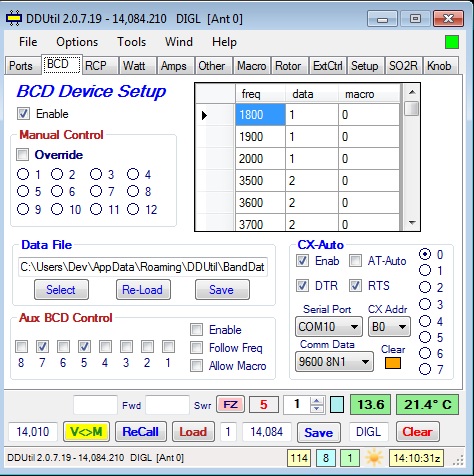The image size is (474, 476).
Task: Click the yellow V<>M button
Action: click(x=86, y=432)
